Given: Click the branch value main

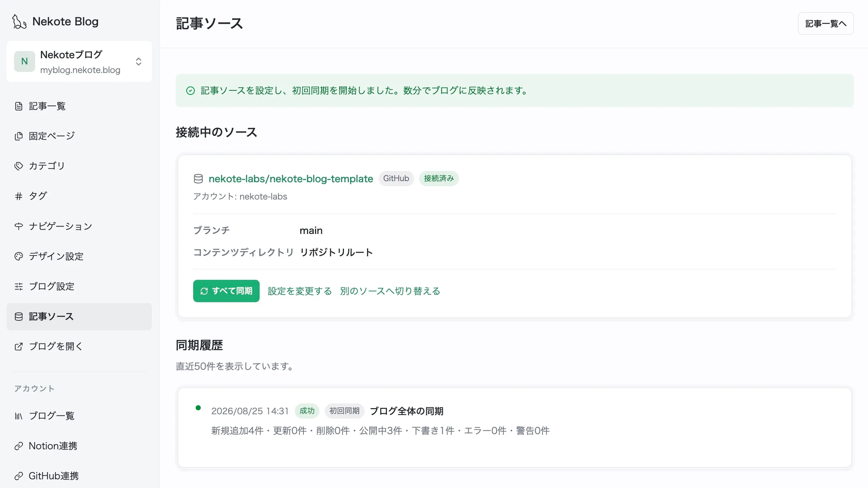Looking at the screenshot, I should [x=311, y=231].
